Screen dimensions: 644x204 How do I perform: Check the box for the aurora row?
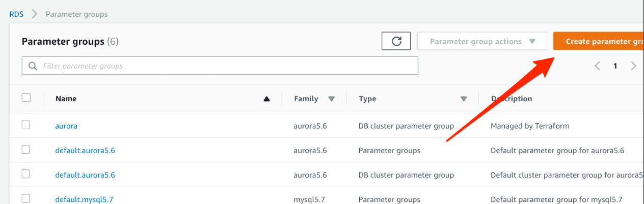click(26, 125)
